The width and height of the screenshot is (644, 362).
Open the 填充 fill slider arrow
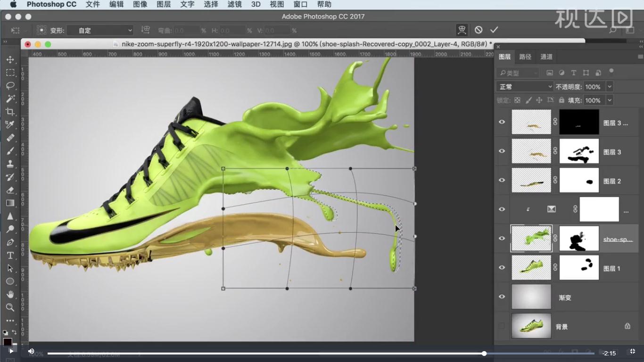[x=610, y=100]
